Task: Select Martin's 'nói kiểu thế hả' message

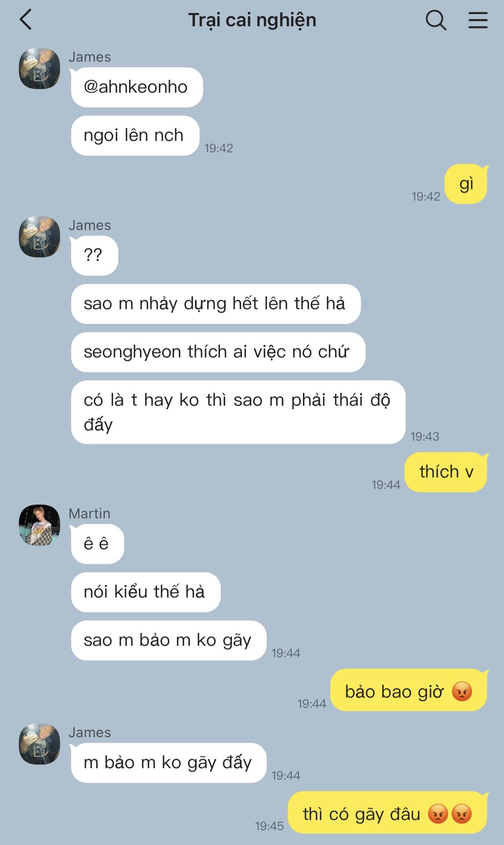Action: pos(146,592)
